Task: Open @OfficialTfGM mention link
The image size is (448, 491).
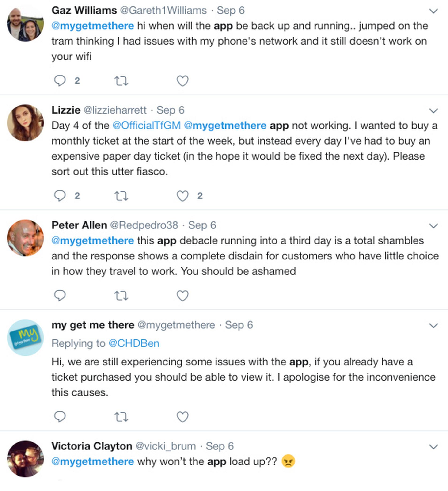Action: 147,126
